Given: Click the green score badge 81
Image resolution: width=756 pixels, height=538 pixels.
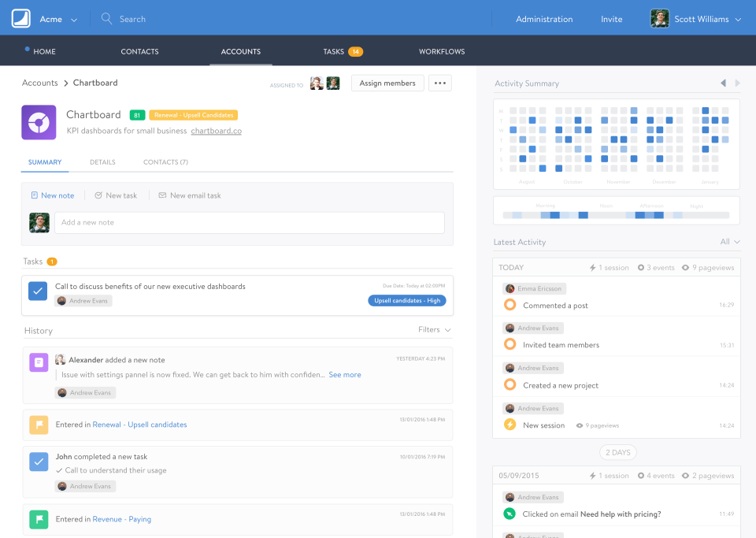Looking at the screenshot, I should 137,115.
